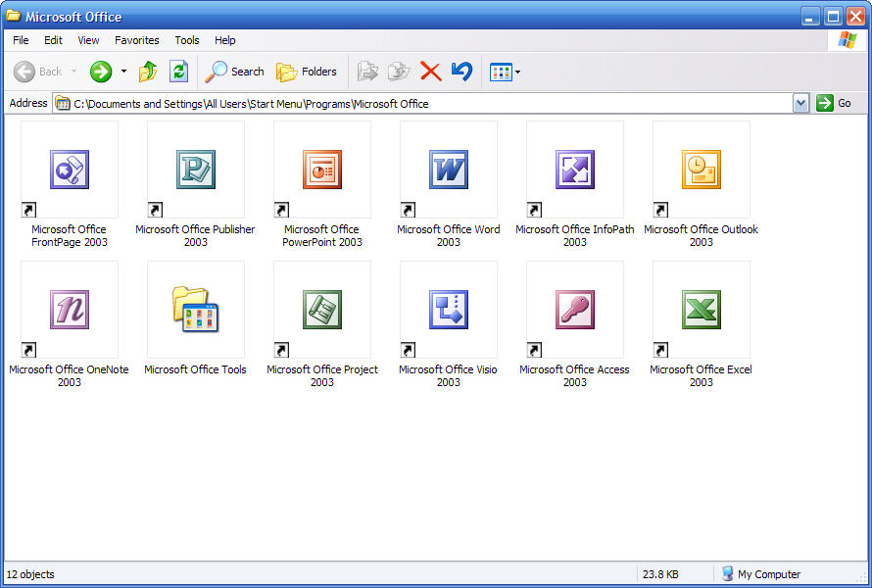Image resolution: width=872 pixels, height=588 pixels.
Task: Click the Undo toolbar button
Action: point(461,72)
